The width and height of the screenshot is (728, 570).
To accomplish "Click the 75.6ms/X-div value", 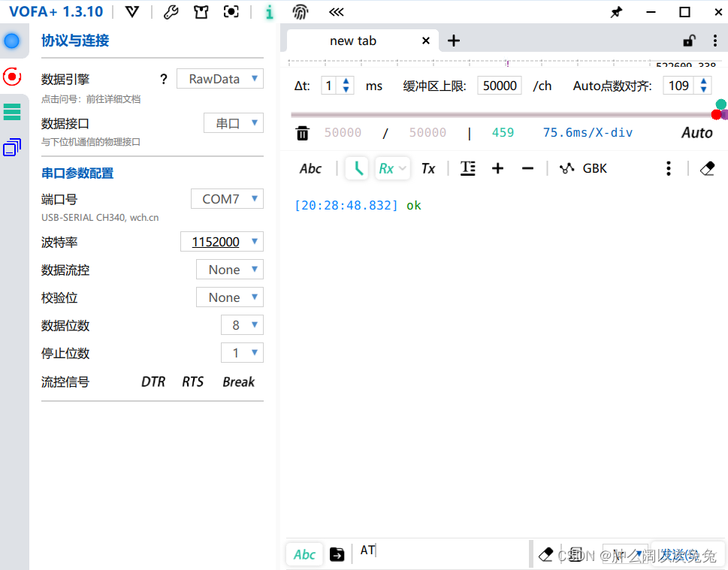I will point(588,133).
